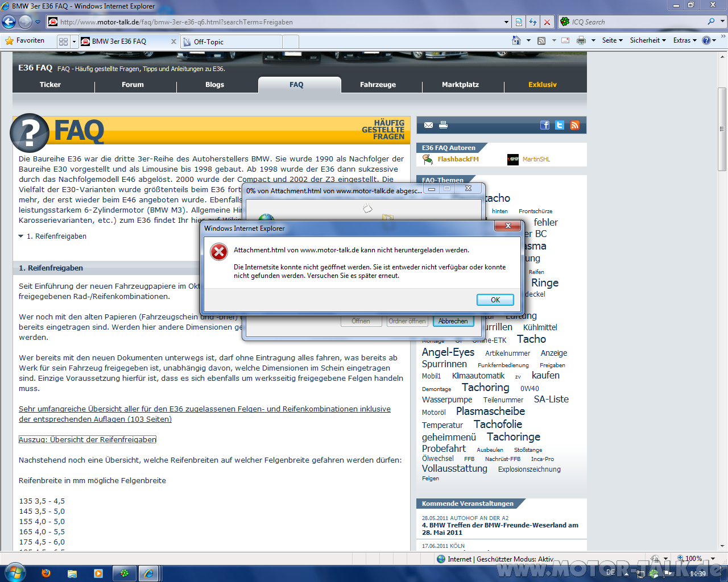Open the recent pages dropdown arrow

38,22
